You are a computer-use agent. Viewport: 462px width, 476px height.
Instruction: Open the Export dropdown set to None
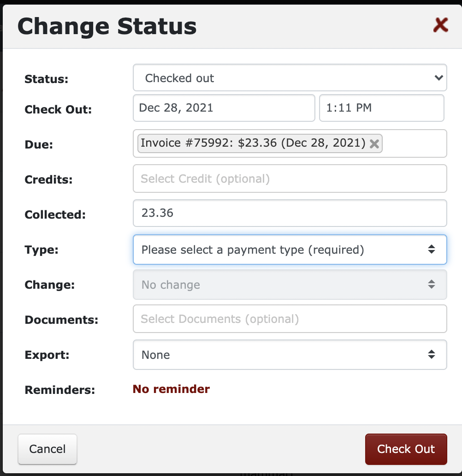290,355
